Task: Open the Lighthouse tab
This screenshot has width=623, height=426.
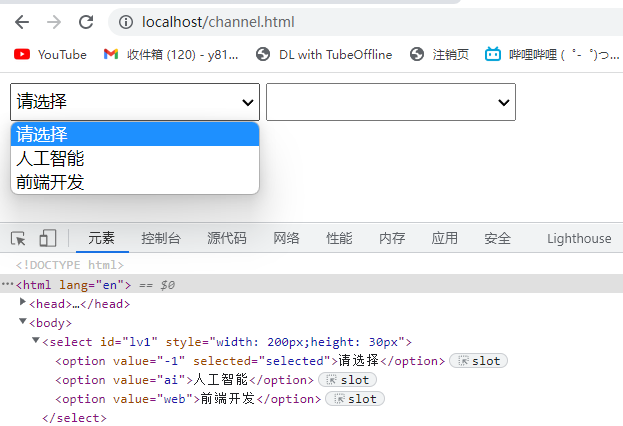Action: (x=578, y=238)
